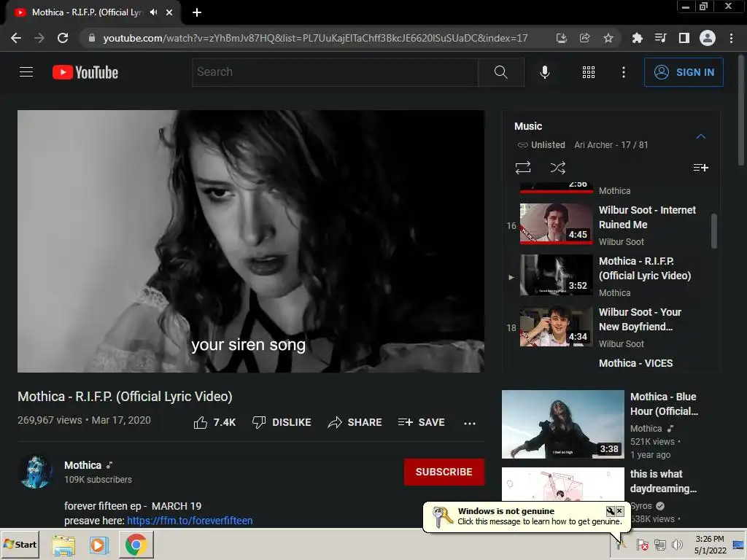Save video to a playlist

(421, 422)
